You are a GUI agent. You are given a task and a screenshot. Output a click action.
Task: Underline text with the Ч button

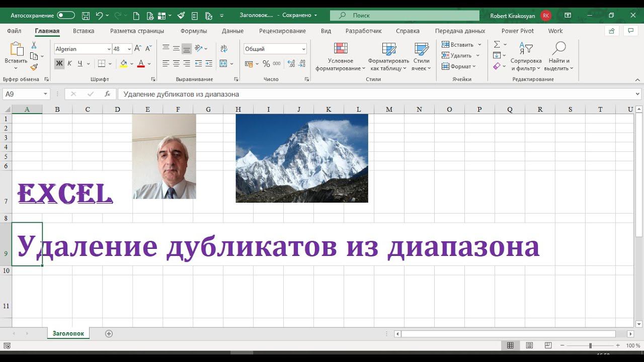[x=79, y=63]
